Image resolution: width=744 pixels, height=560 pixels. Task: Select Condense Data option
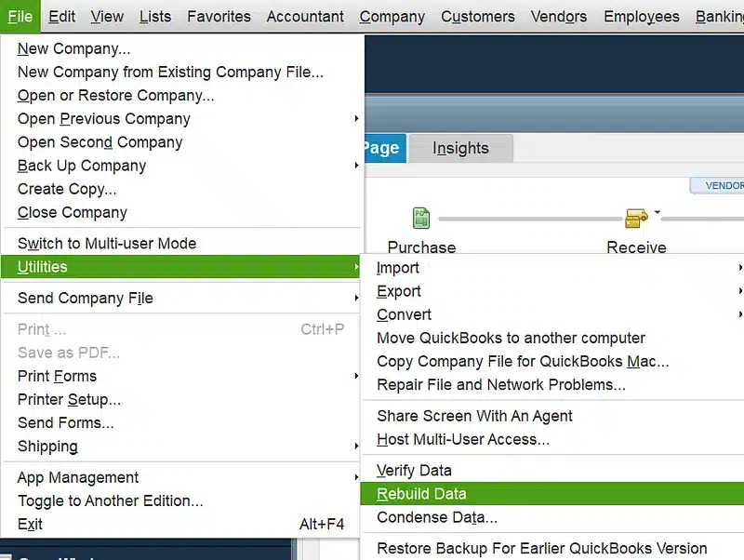click(x=437, y=517)
